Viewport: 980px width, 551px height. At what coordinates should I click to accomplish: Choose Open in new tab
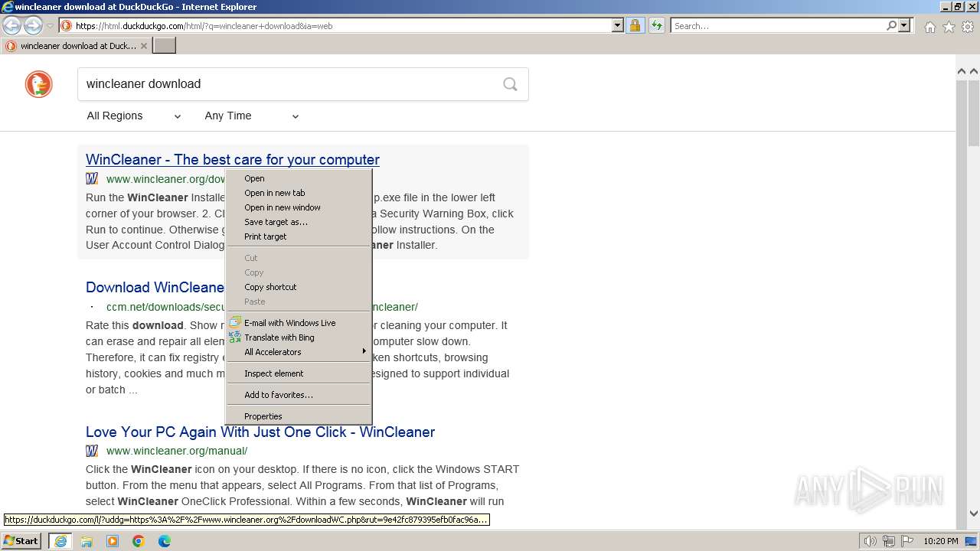coord(299,193)
